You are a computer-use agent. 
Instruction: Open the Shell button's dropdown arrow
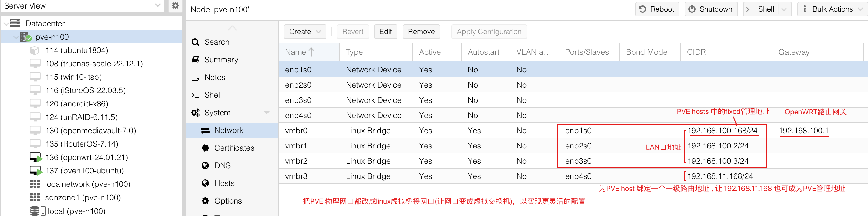coord(784,9)
